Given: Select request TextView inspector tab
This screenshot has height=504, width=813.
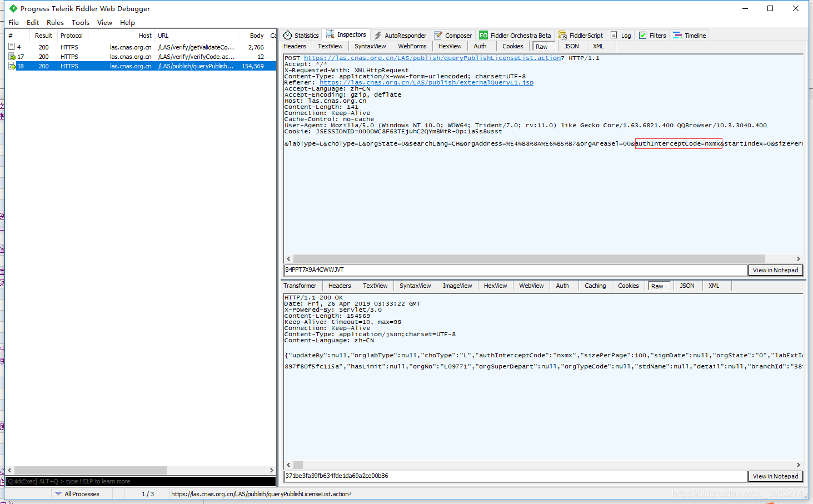Looking at the screenshot, I should tap(330, 47).
